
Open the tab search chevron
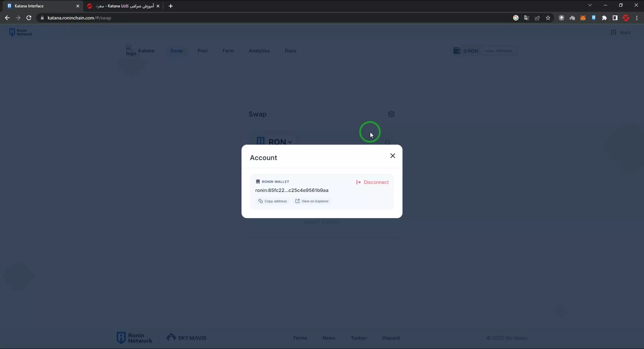[590, 5]
